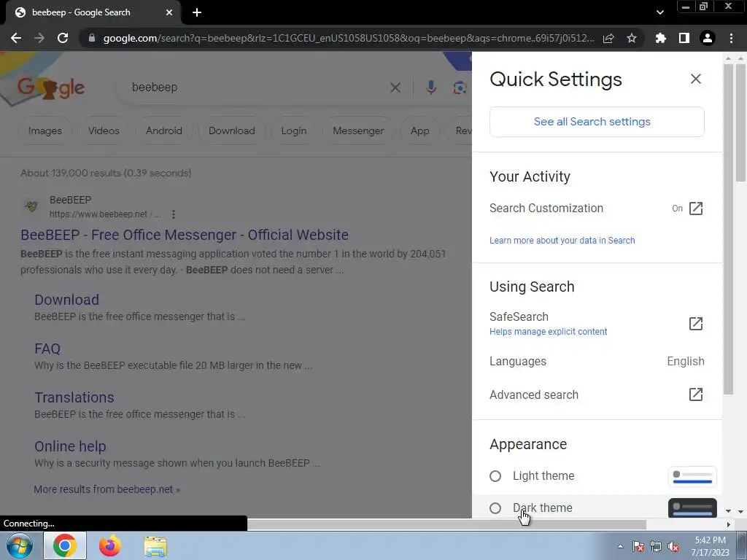Click Helps manage explicit content link
The image size is (747, 560).
548,332
